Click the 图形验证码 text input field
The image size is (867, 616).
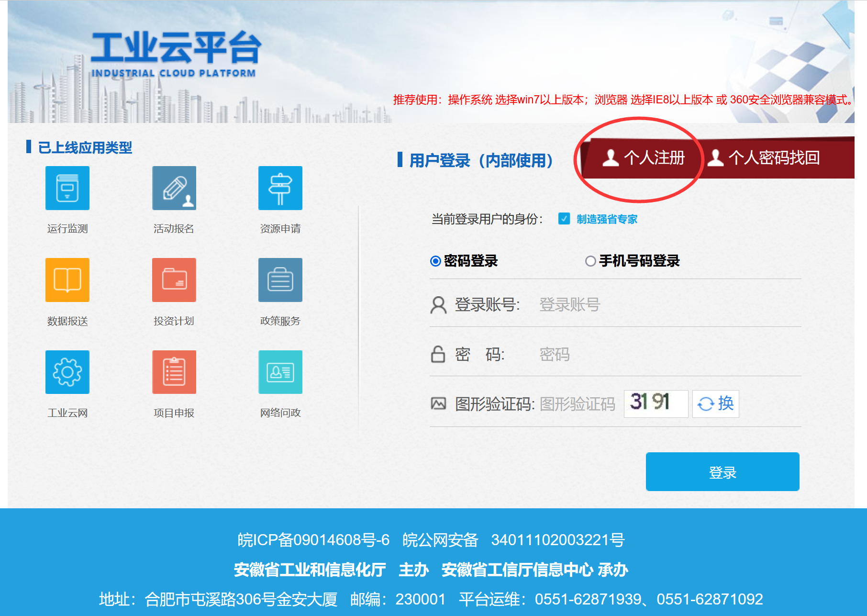tap(578, 404)
